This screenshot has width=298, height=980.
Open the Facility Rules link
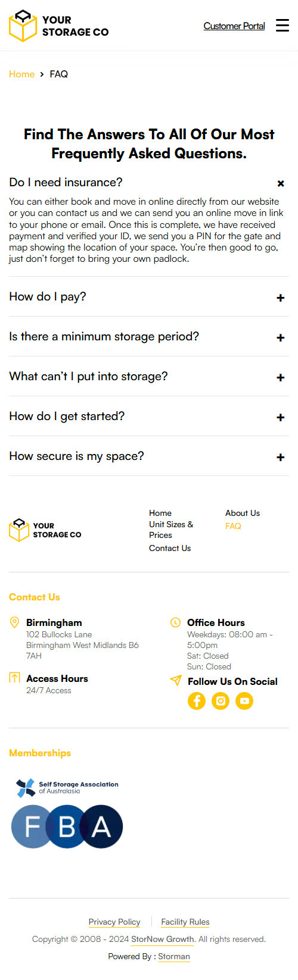185,922
